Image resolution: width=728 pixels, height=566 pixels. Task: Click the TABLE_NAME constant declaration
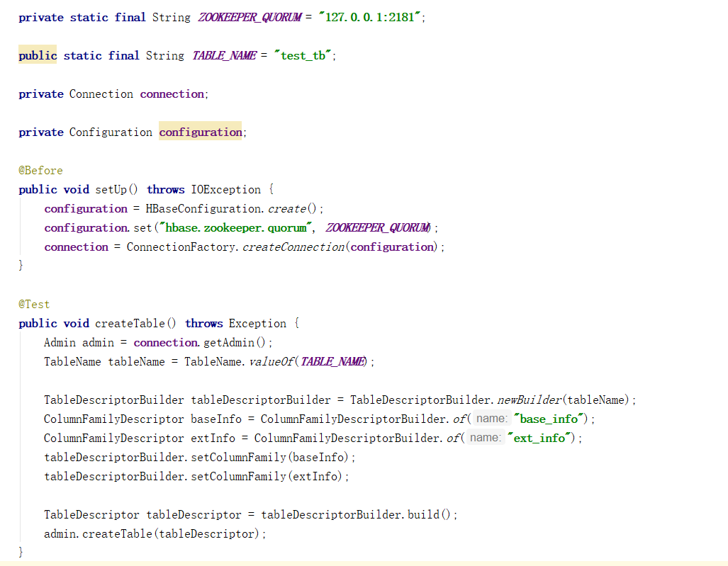224,56
